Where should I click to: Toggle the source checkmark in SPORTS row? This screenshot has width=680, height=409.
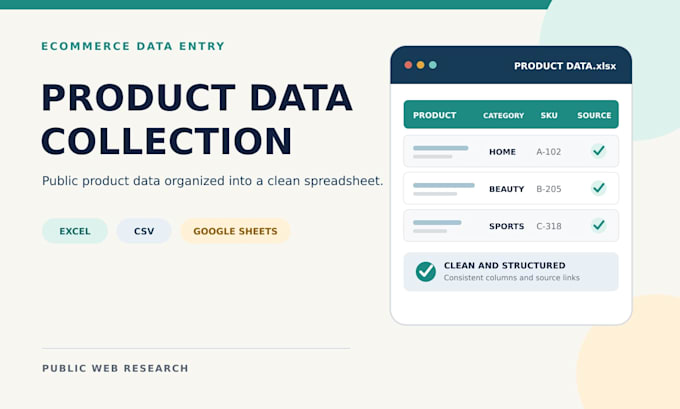598,226
